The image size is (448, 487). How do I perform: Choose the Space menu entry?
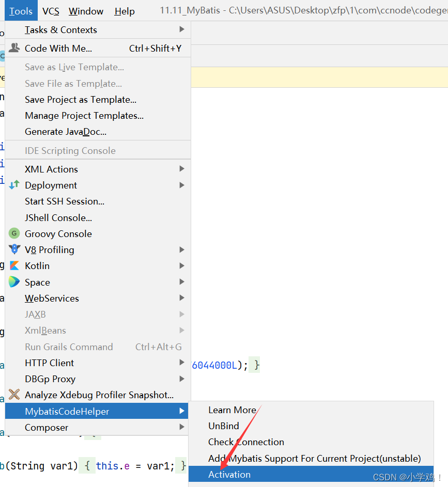pyautogui.click(x=98, y=282)
